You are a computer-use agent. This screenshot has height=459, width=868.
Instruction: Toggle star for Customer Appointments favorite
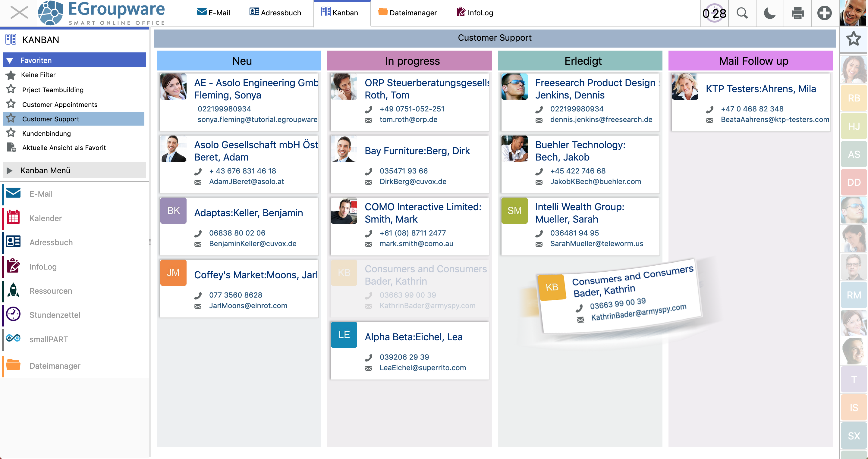coord(11,104)
